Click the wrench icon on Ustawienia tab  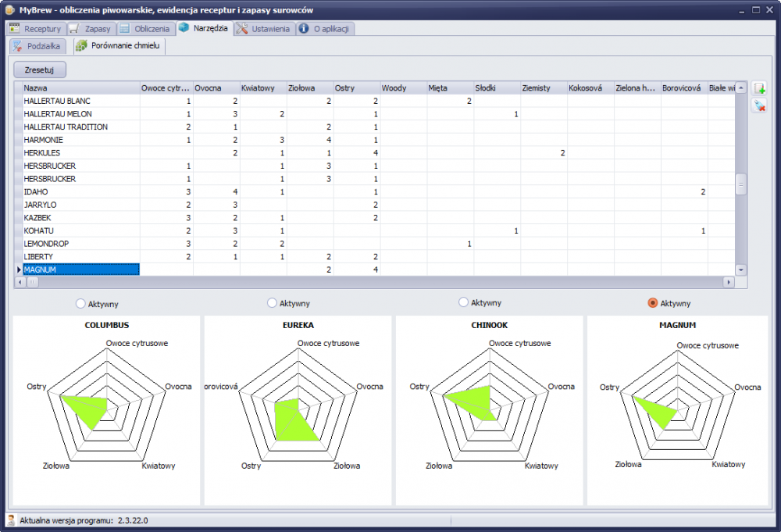[242, 29]
